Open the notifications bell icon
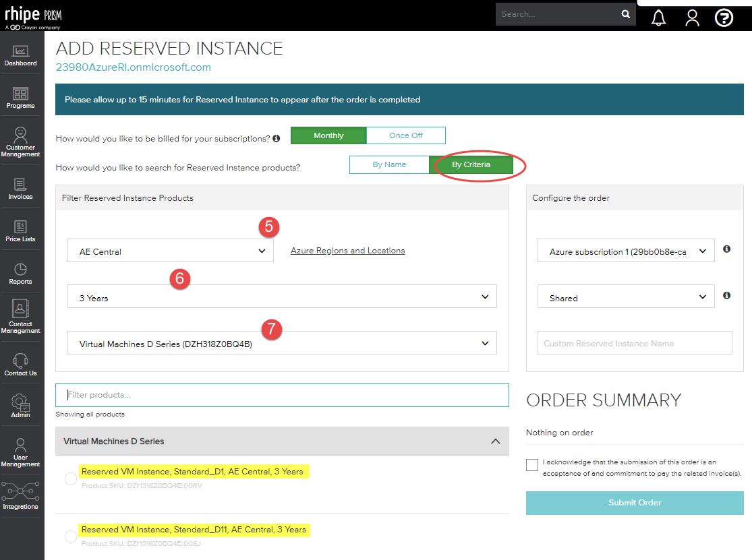The width and height of the screenshot is (752, 560). 658,18
